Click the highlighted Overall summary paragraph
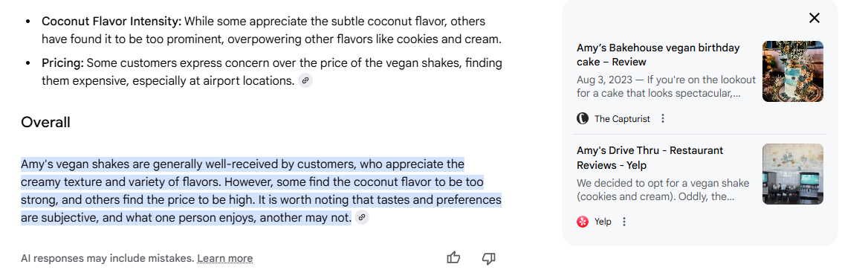 click(262, 190)
